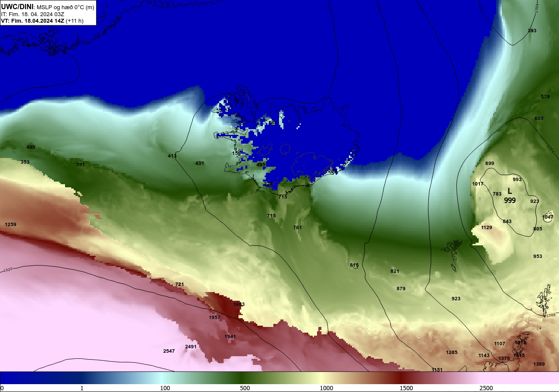The image size is (559, 392).
Task: Click the colour scale label 100
Action: click(x=165, y=388)
